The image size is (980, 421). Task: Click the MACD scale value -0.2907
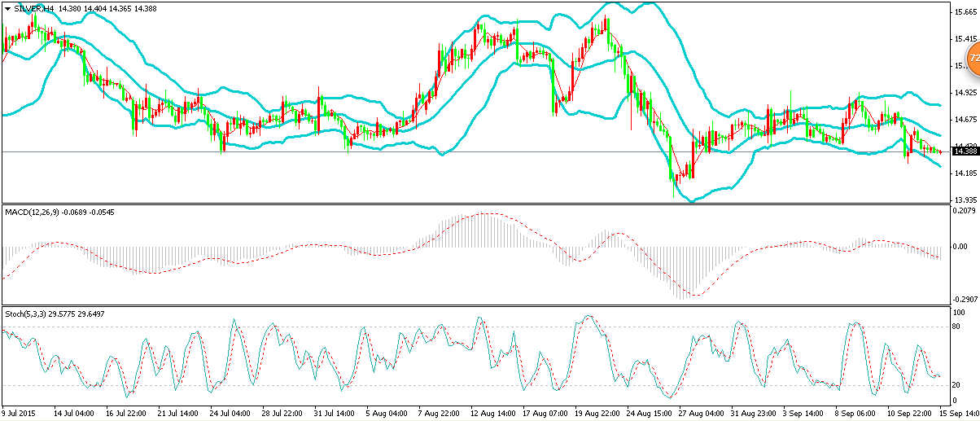point(965,300)
